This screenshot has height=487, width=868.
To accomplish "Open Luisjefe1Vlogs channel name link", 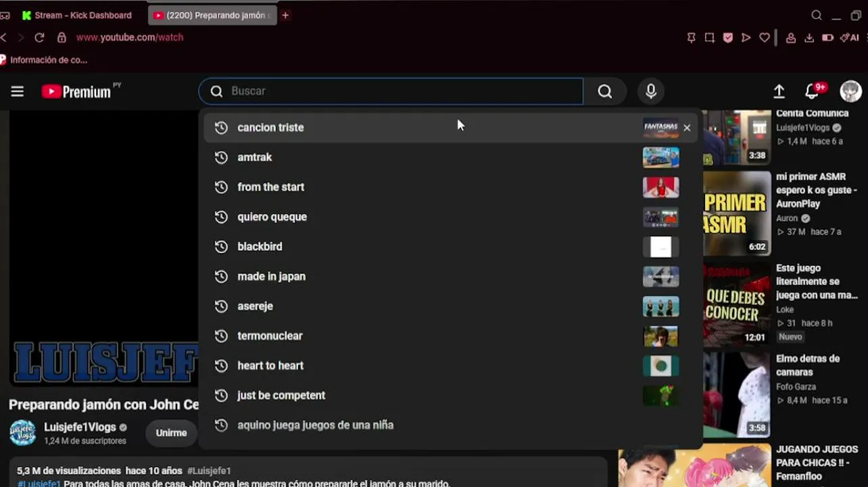I will coord(80,427).
